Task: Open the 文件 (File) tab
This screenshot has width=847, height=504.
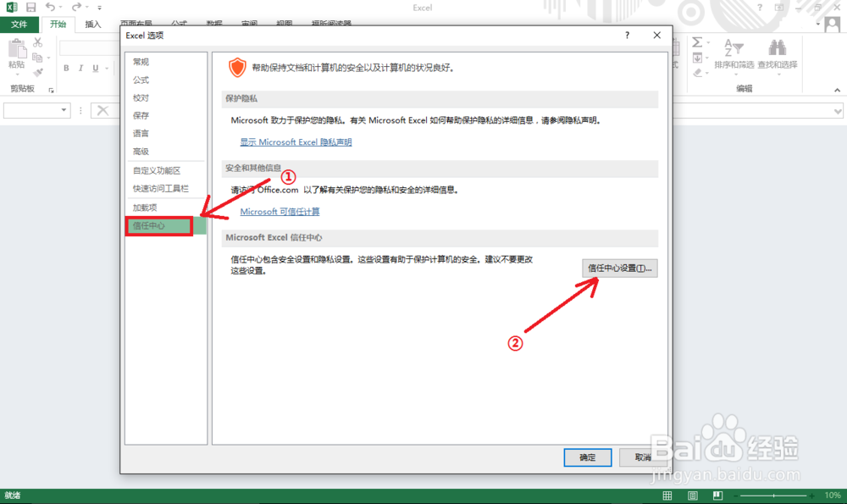Action: tap(19, 25)
